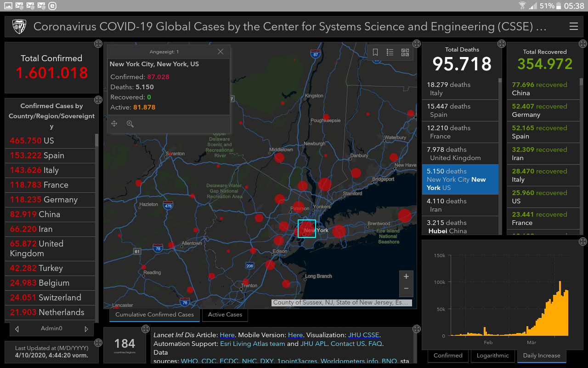Viewport: 588px width, 368px height.
Task: Open the Mobile Version Here link
Action: pyautogui.click(x=295, y=335)
